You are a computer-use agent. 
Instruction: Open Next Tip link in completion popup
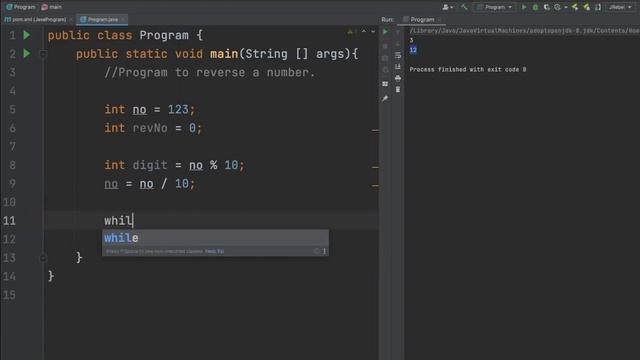[214, 251]
